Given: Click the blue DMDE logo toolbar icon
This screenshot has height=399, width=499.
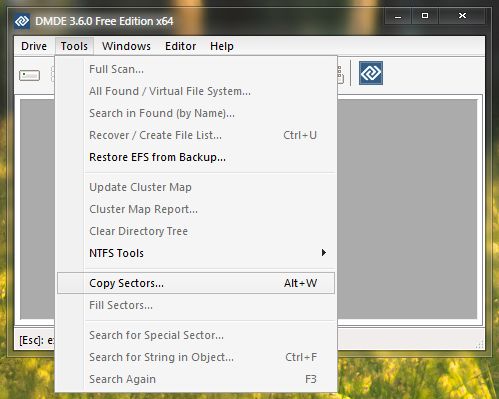Looking at the screenshot, I should point(371,73).
